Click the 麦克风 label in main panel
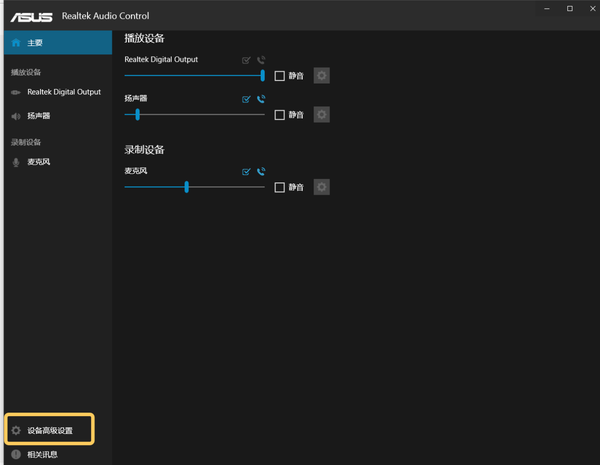 coord(136,171)
